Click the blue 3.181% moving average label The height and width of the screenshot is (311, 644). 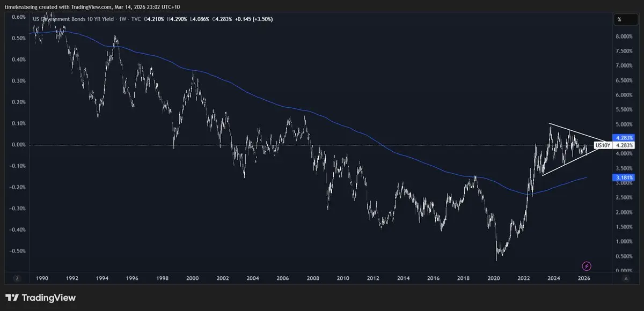pyautogui.click(x=625, y=177)
